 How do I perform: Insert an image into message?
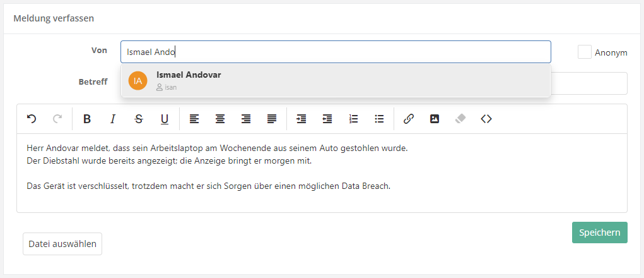point(435,119)
